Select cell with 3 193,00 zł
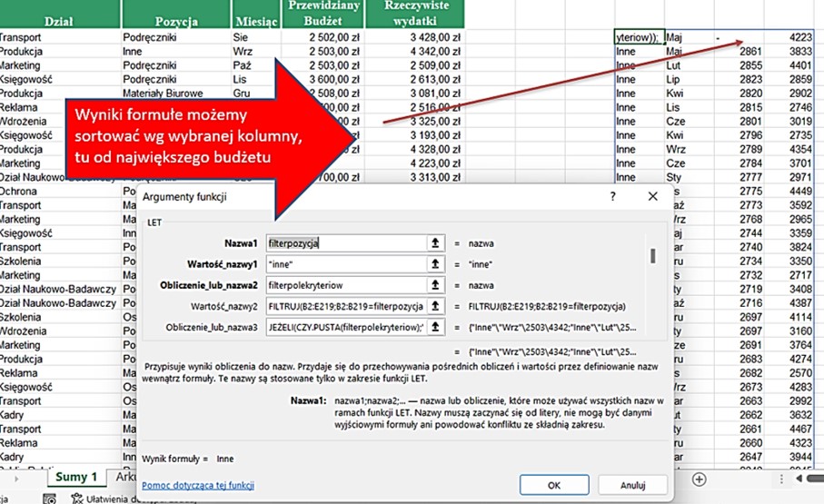 point(414,135)
